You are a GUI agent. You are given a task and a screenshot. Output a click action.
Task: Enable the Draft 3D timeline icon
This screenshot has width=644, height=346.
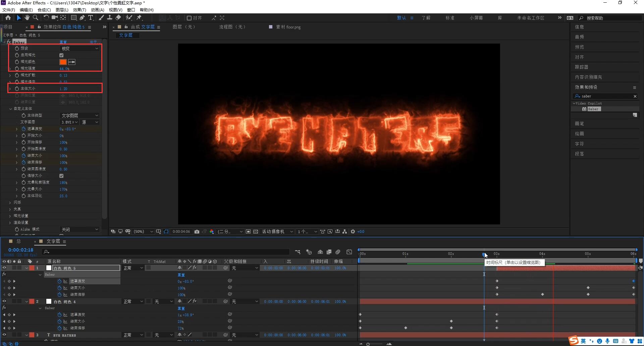click(x=309, y=252)
